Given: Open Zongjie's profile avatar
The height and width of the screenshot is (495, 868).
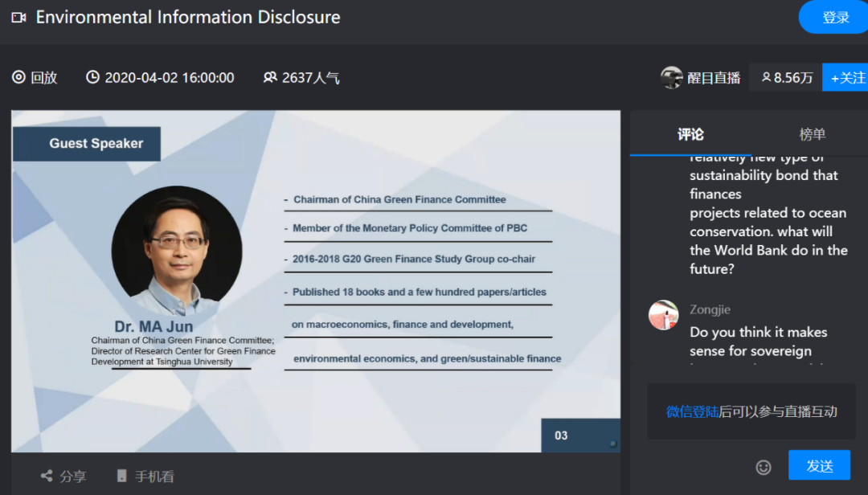Looking at the screenshot, I should [x=663, y=315].
